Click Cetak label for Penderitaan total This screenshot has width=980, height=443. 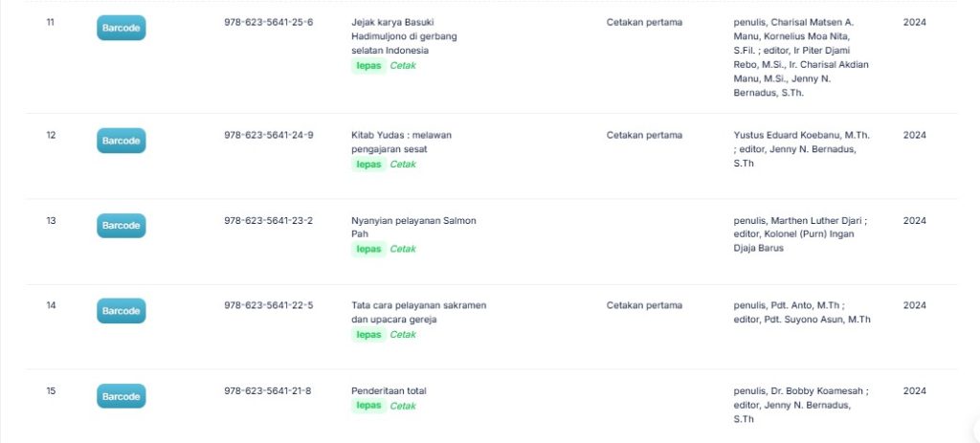click(403, 406)
